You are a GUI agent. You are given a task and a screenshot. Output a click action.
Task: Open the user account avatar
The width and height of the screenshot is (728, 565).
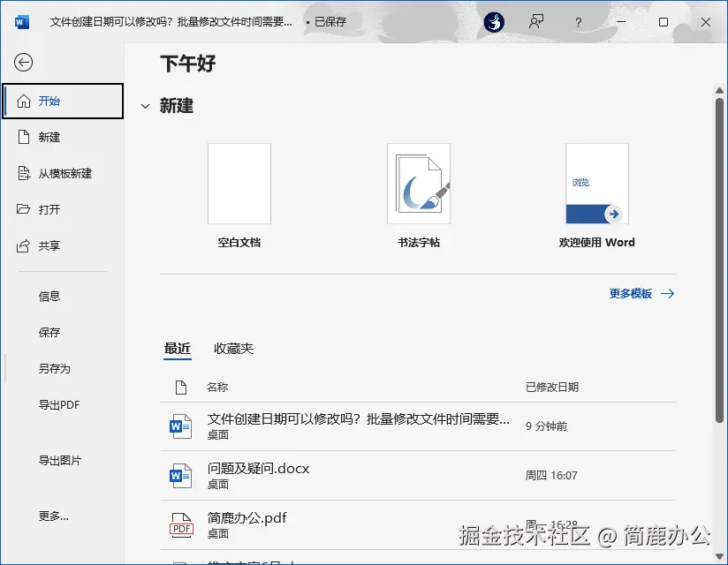tap(494, 22)
